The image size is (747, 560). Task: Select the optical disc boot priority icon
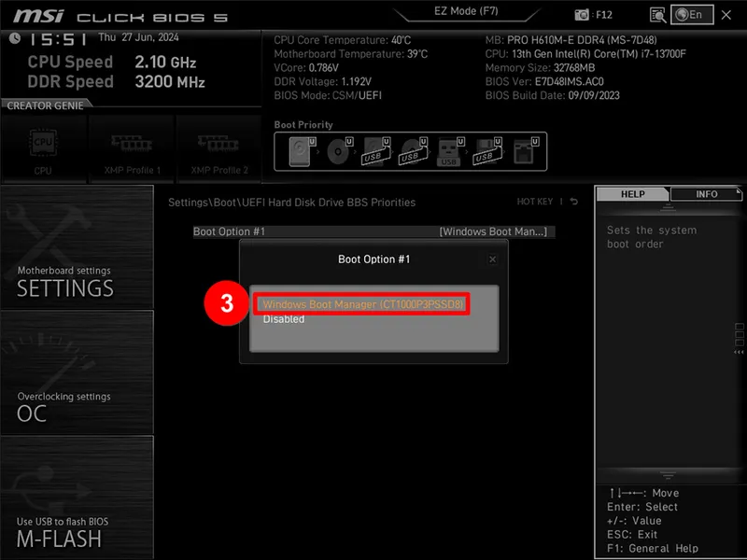(x=339, y=151)
